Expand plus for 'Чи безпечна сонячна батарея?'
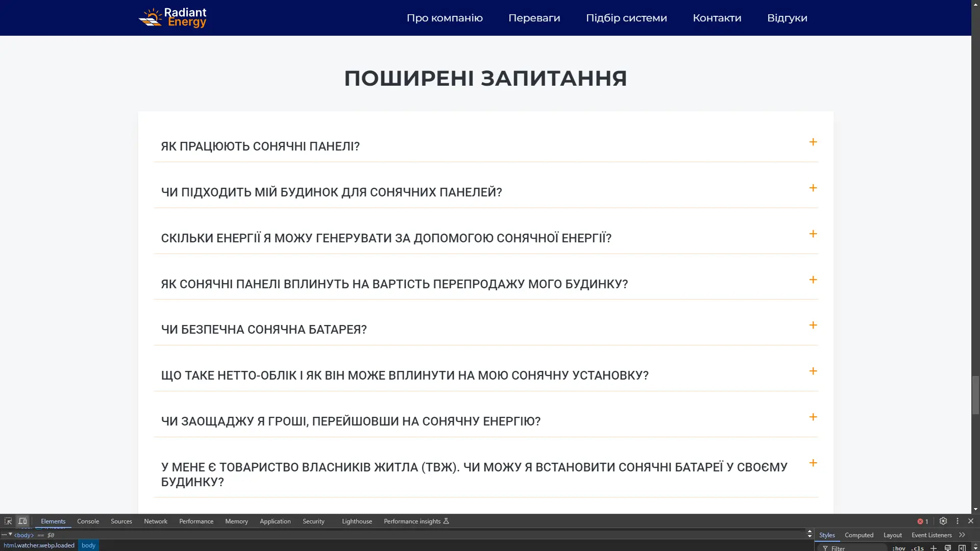980x551 pixels. 813,325
